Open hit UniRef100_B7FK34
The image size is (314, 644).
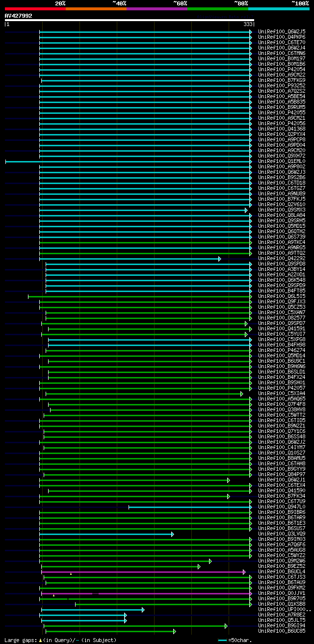pos(282,496)
